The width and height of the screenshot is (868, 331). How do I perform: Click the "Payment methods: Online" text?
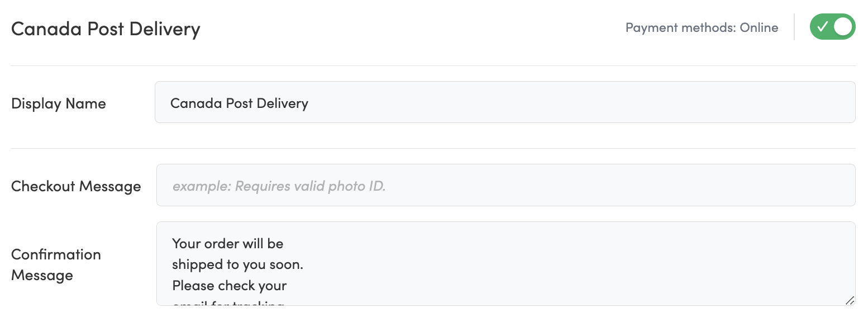coord(701,27)
